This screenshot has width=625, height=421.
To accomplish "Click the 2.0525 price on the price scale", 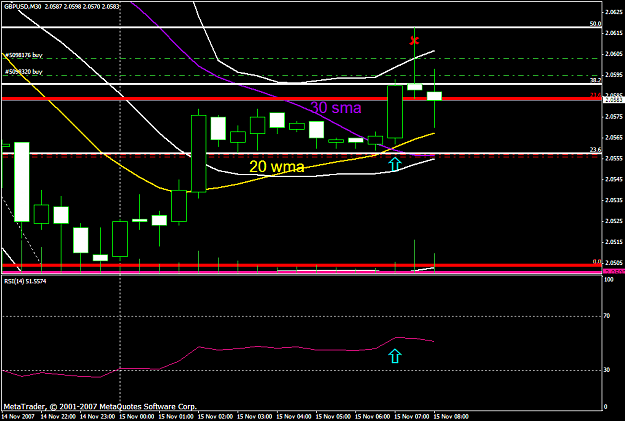I will tap(612, 221).
